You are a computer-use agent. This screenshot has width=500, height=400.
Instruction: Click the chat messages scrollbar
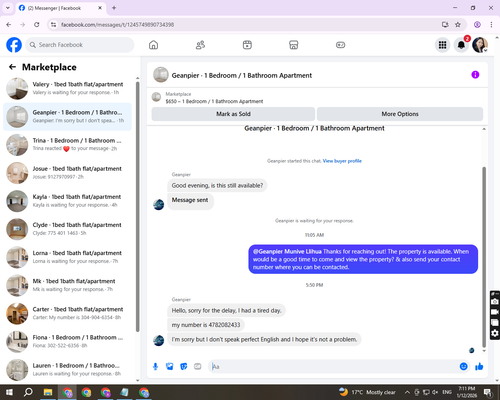tap(484, 257)
